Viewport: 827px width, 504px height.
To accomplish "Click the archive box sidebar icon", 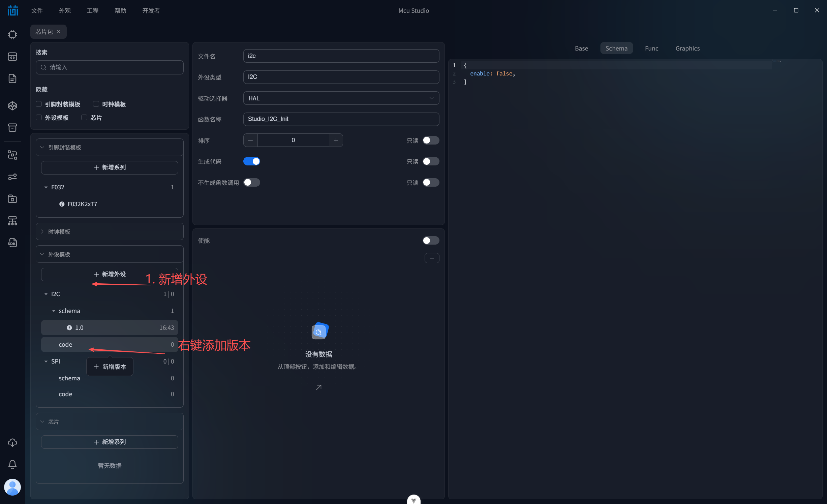I will tap(12, 128).
